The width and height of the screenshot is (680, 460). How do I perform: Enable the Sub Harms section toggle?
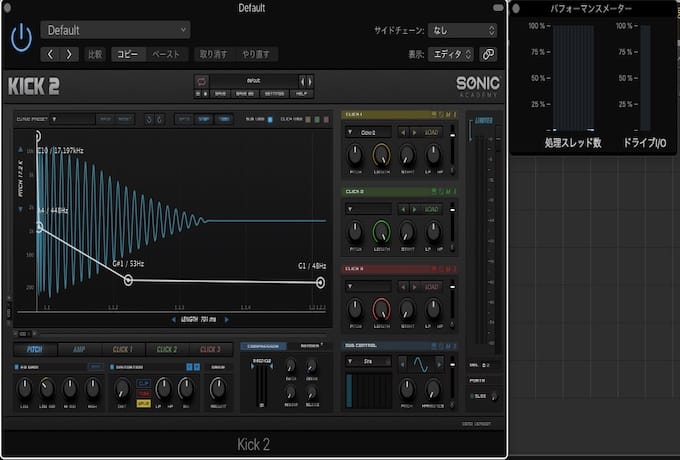tap(16, 367)
